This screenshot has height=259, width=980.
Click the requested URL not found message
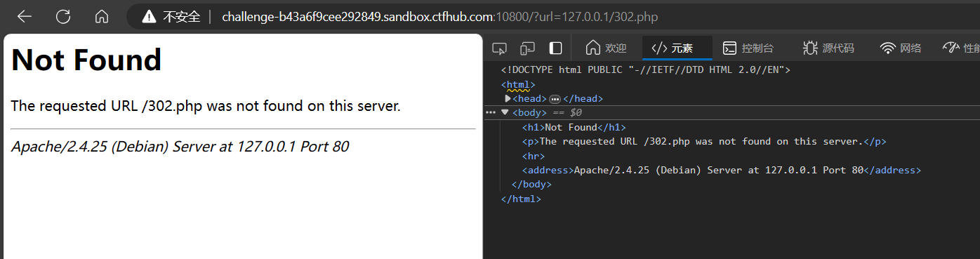pyautogui.click(x=206, y=106)
